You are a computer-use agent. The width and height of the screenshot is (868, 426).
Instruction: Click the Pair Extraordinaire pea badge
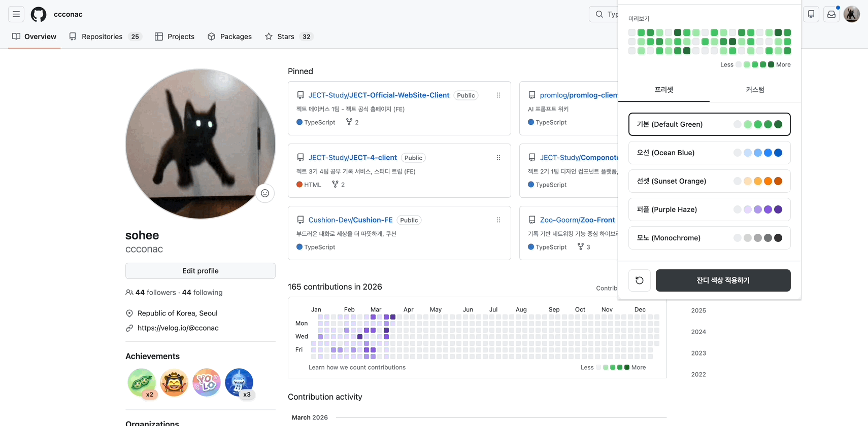click(142, 382)
